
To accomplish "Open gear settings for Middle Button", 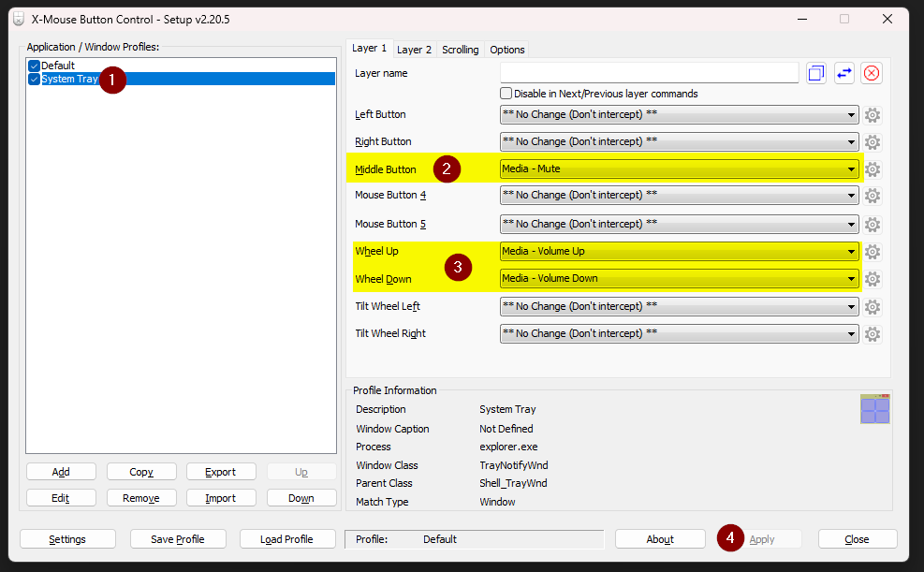I will click(873, 169).
